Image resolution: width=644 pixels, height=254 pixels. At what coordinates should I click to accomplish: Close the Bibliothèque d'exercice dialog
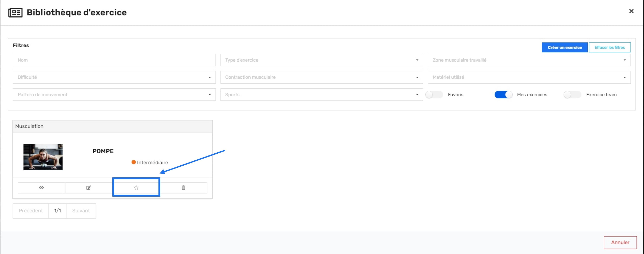(x=631, y=11)
